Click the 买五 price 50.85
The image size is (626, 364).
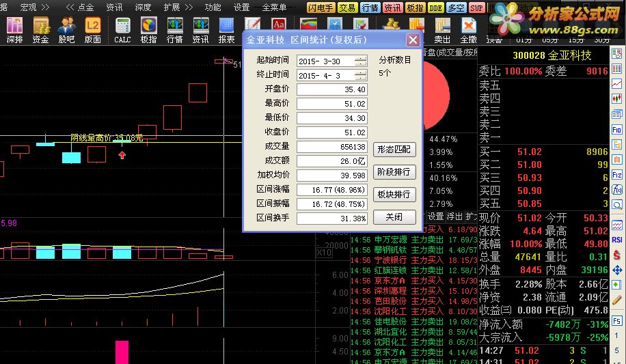[530, 204]
